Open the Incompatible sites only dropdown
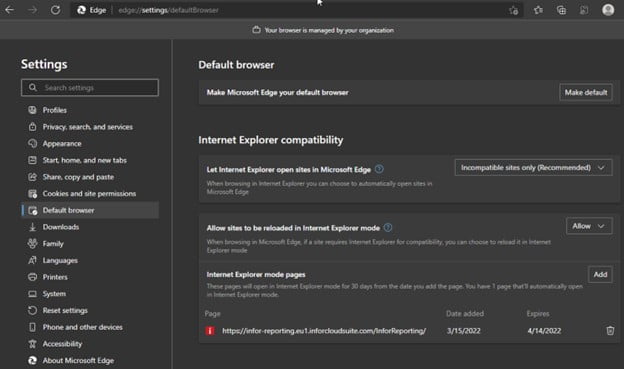 point(533,168)
